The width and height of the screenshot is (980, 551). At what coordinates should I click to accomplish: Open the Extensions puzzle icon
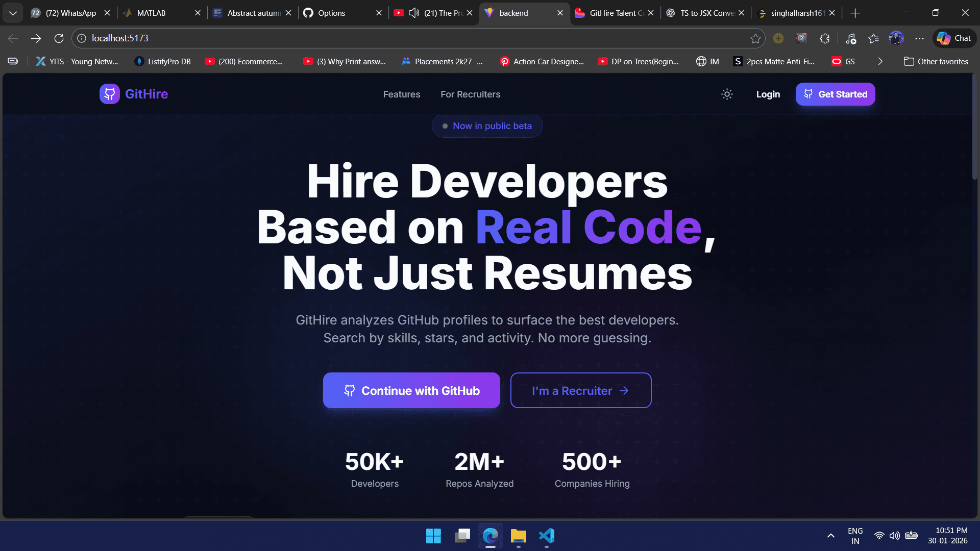824,38
